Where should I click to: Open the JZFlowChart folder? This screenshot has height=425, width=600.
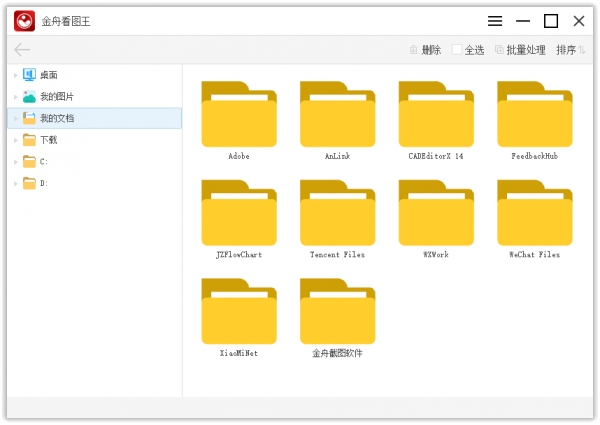pyautogui.click(x=239, y=213)
